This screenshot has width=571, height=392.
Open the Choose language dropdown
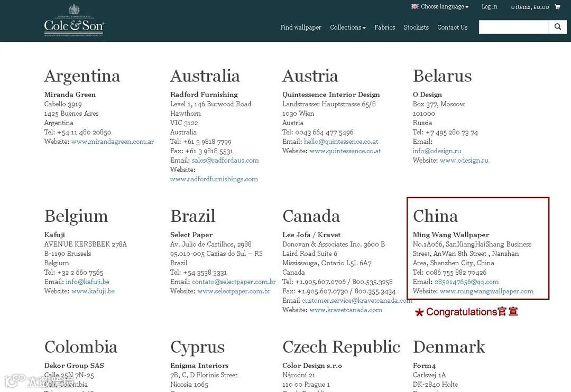tap(444, 6)
